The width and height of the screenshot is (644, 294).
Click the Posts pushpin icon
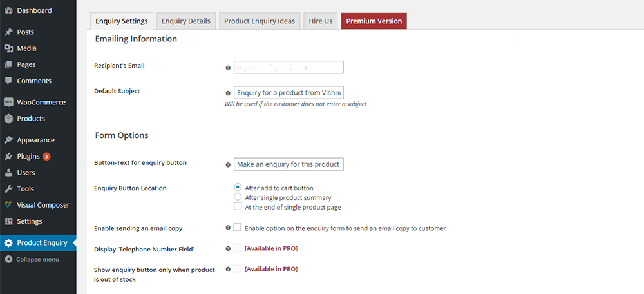[8, 32]
